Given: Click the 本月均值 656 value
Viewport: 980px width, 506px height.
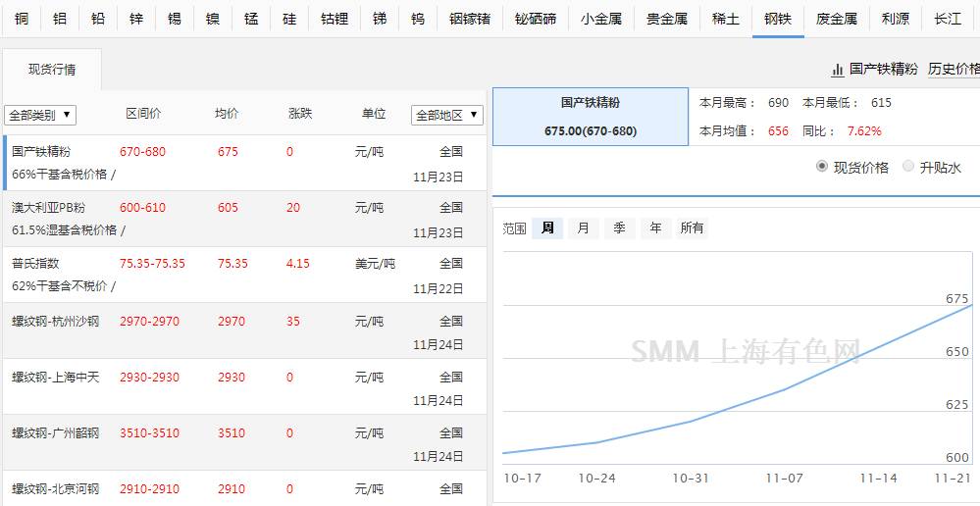Looking at the screenshot, I should coord(778,131).
